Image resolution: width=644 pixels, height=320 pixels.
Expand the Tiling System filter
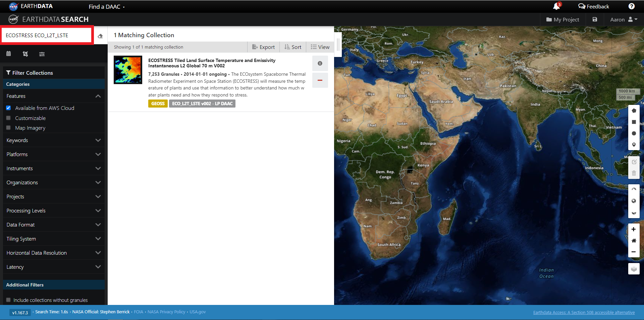[x=54, y=239]
